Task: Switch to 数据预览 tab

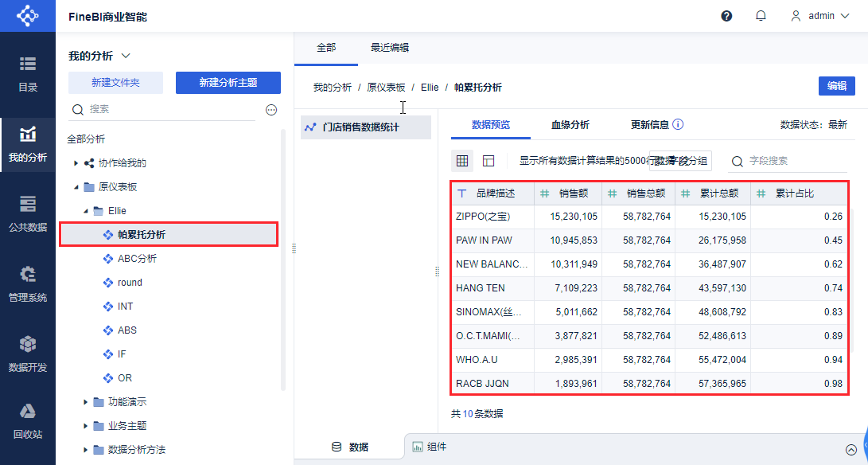Action: click(490, 125)
